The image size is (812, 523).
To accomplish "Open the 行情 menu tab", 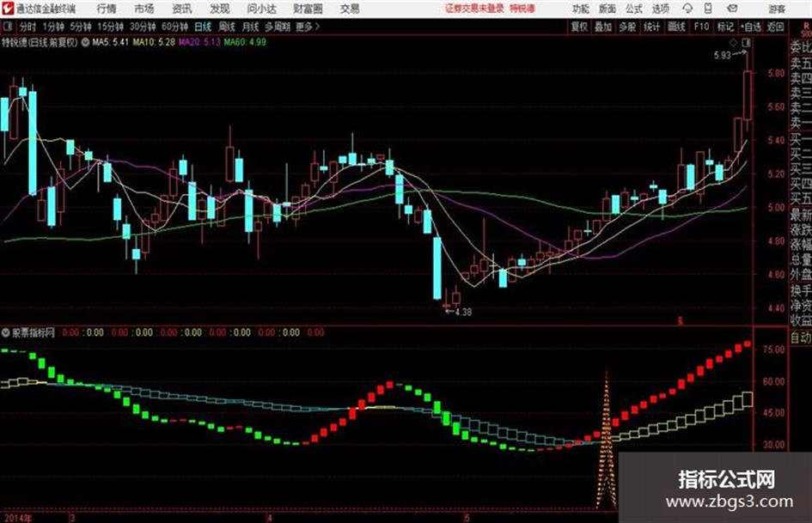I will pos(107,9).
